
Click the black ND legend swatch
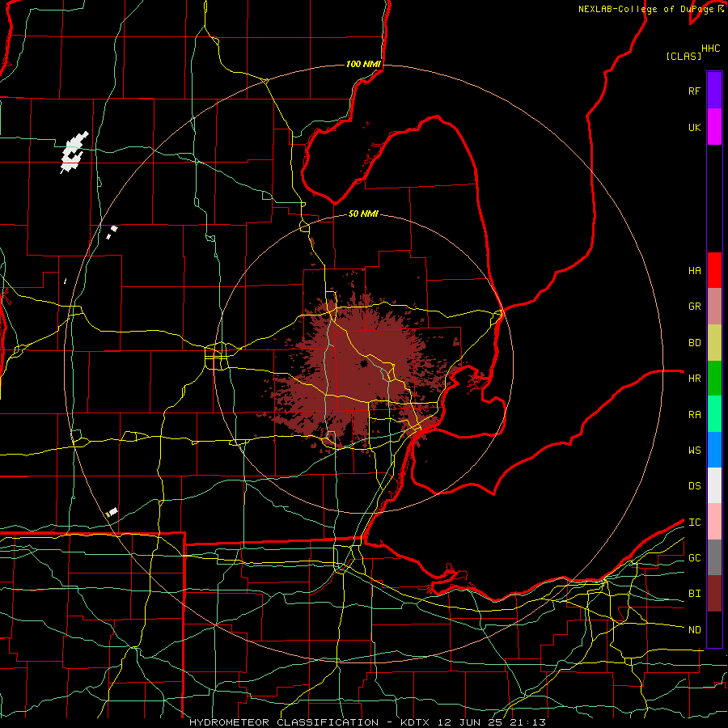pyautogui.click(x=714, y=629)
